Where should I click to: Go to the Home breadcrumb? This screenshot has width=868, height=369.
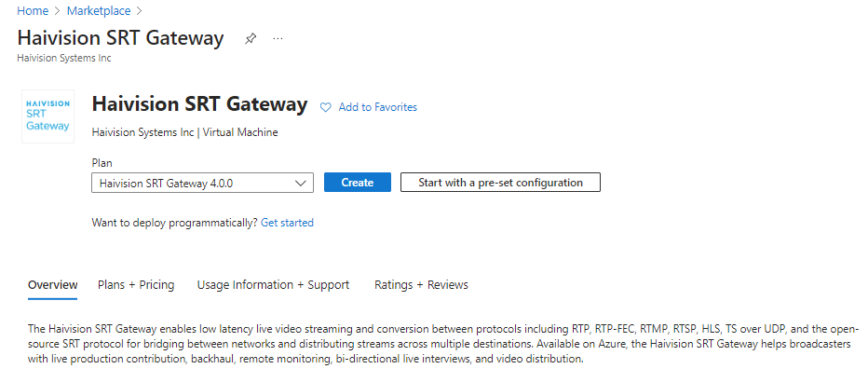tap(33, 10)
